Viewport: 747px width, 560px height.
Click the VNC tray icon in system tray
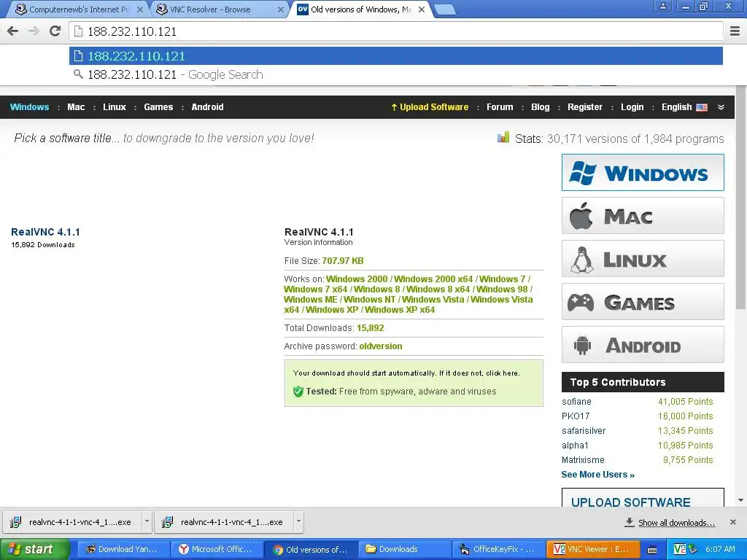[680, 549]
